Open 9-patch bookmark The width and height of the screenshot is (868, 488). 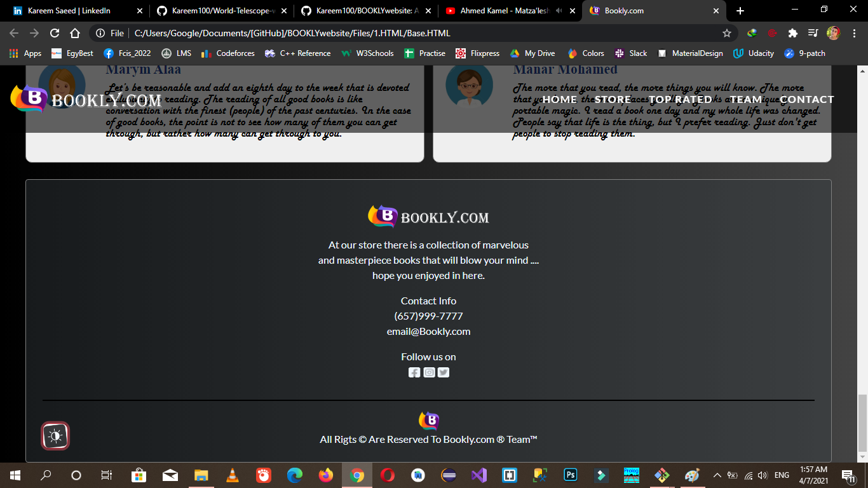805,53
